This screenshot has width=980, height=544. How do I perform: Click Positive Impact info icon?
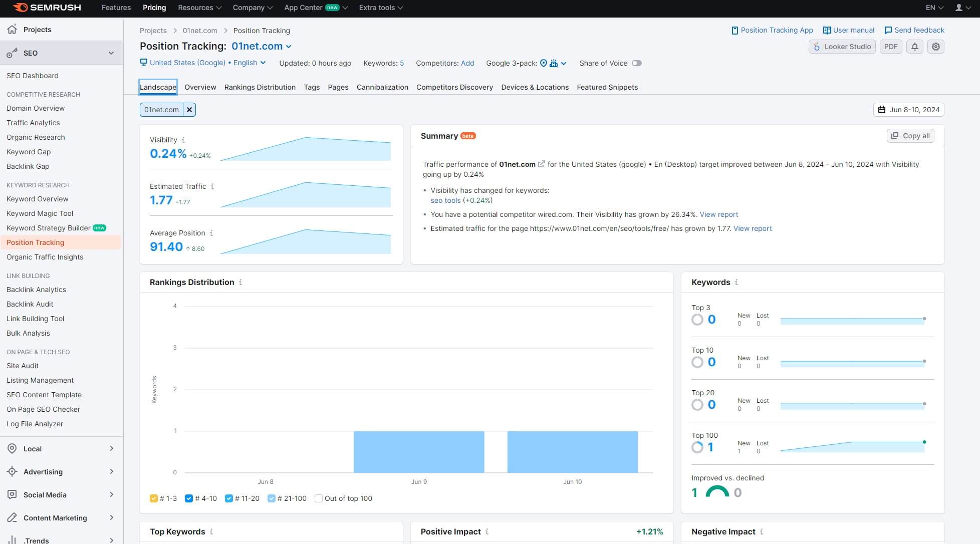click(487, 531)
